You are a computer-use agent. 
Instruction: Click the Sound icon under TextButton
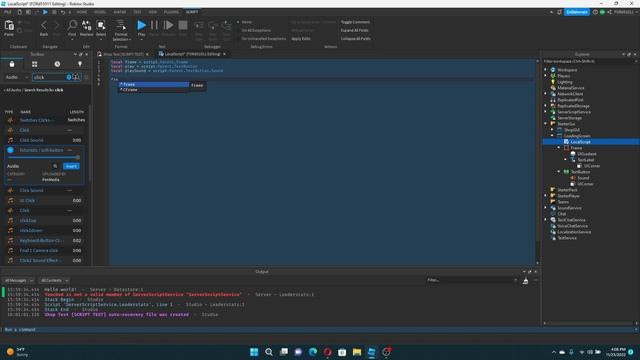click(x=573, y=178)
